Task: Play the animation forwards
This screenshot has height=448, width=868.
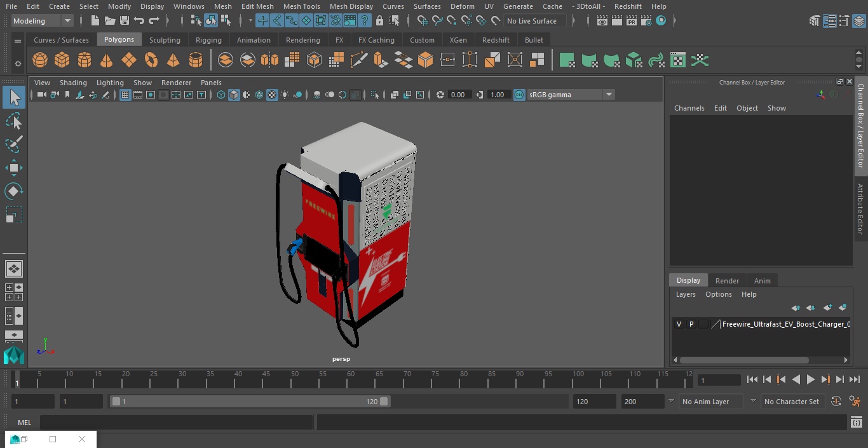Action: tap(810, 379)
